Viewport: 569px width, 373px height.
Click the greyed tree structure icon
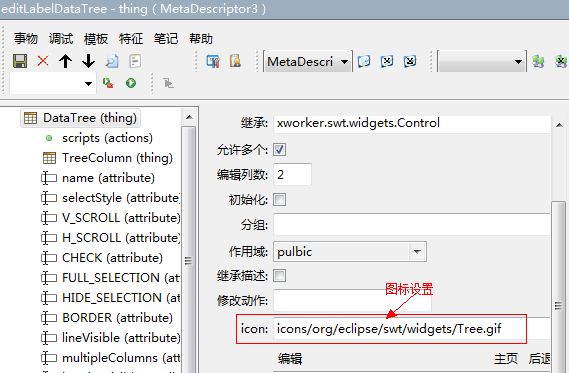(x=168, y=83)
